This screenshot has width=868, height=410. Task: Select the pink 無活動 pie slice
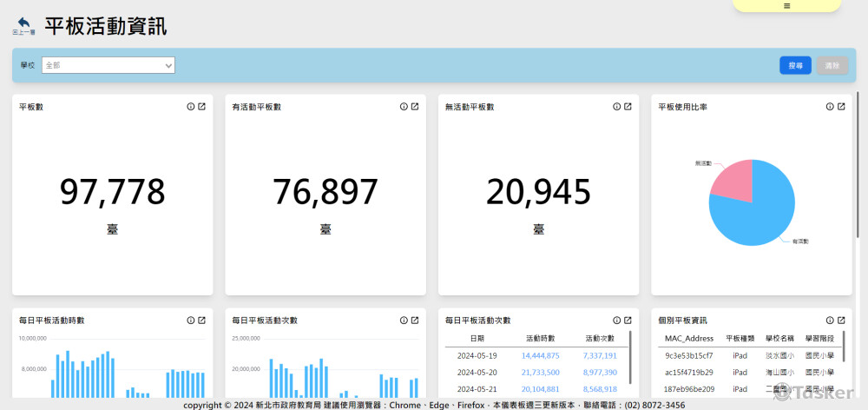point(731,178)
